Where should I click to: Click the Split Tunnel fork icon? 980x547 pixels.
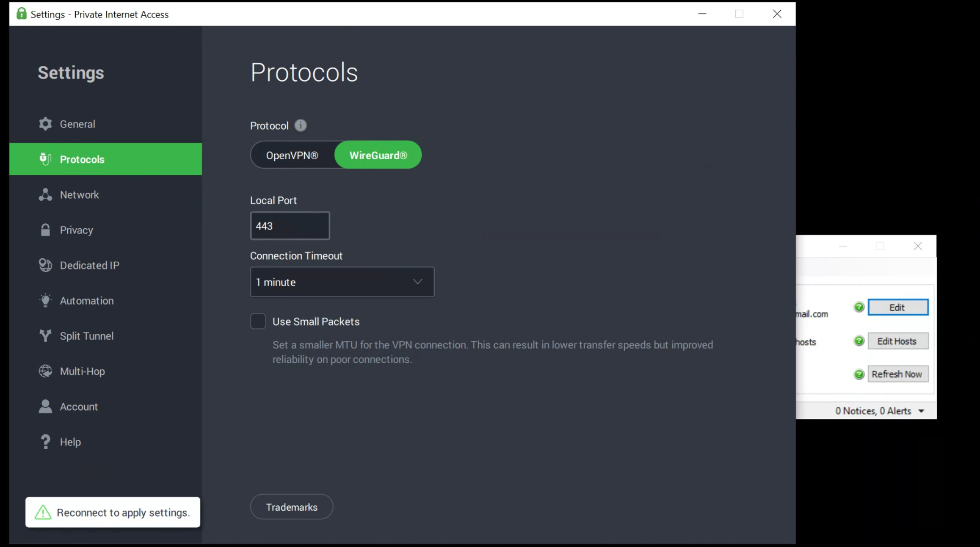45,336
